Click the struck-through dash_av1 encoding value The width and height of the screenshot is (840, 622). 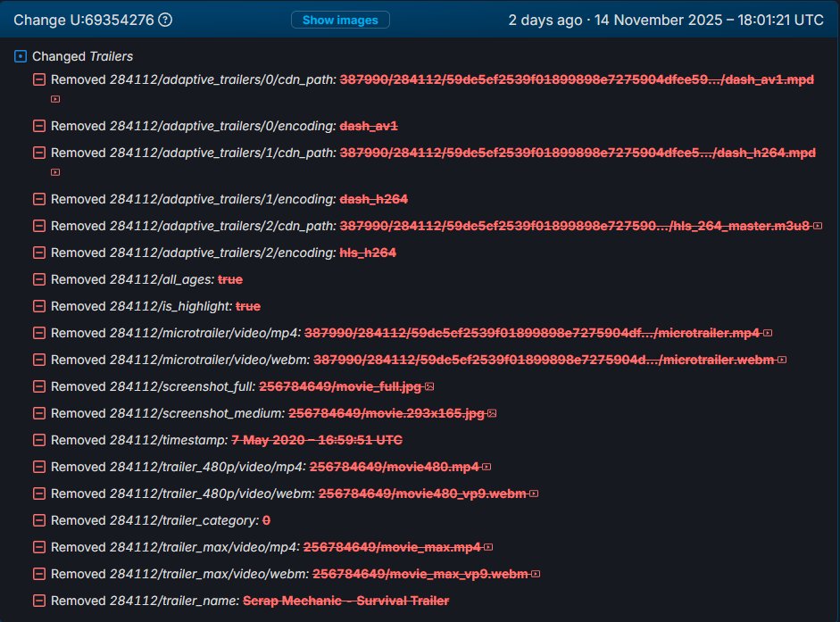coord(369,126)
